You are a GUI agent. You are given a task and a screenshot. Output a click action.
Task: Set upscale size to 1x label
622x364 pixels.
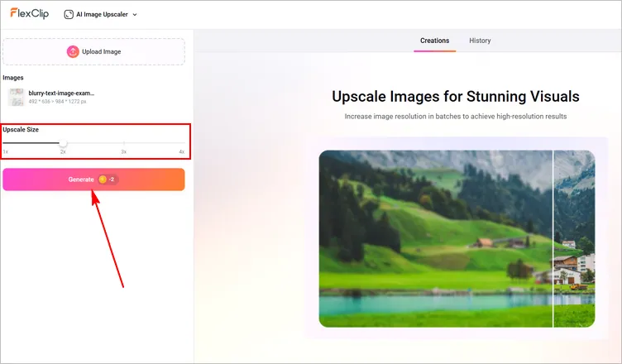pos(6,151)
